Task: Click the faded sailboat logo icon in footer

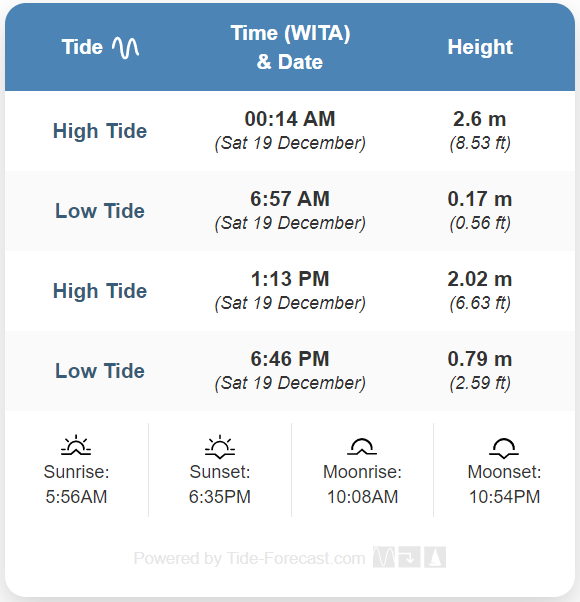Action: [x=435, y=557]
